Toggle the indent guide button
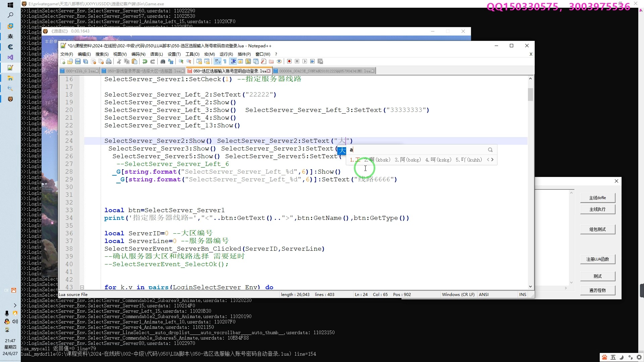This screenshot has height=362, width=644. coord(233,61)
